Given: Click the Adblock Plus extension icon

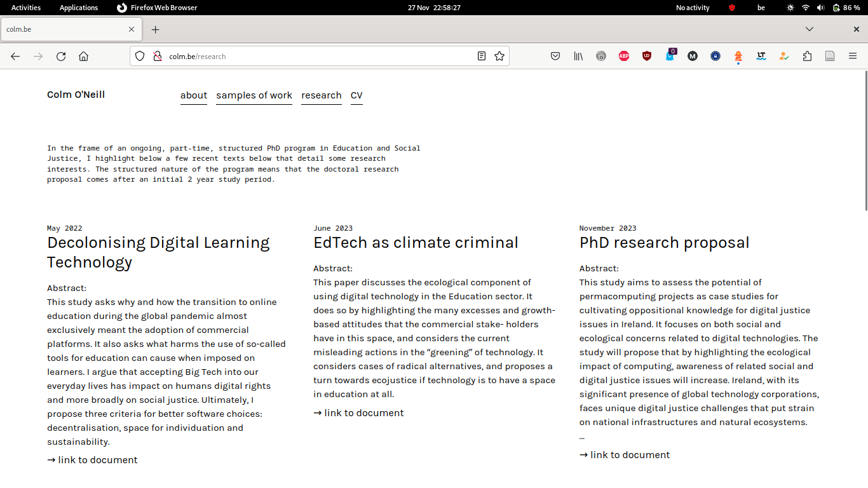Looking at the screenshot, I should tap(624, 56).
